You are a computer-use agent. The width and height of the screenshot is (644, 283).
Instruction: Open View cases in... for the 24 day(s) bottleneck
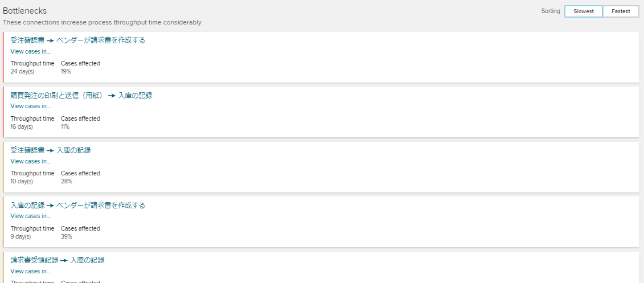coord(31,51)
